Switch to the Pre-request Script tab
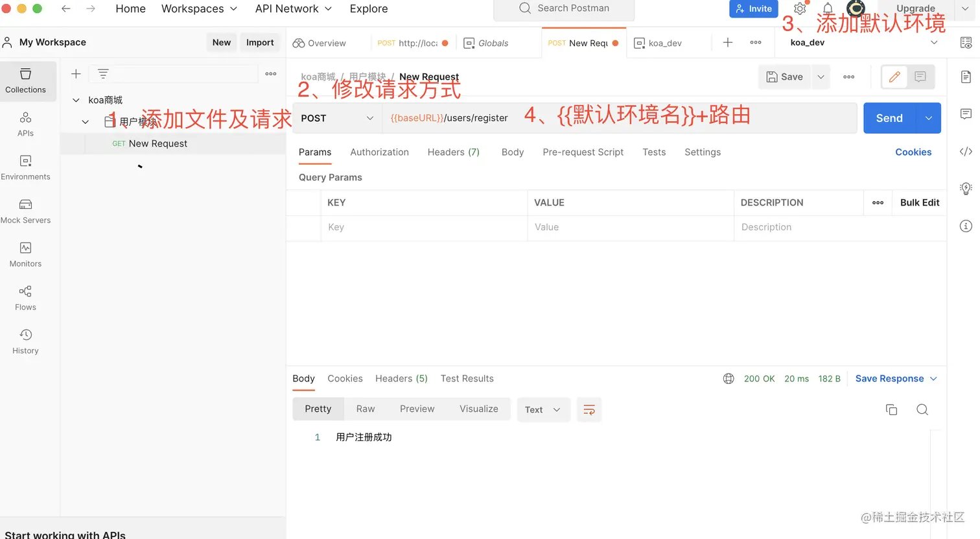 (x=583, y=152)
